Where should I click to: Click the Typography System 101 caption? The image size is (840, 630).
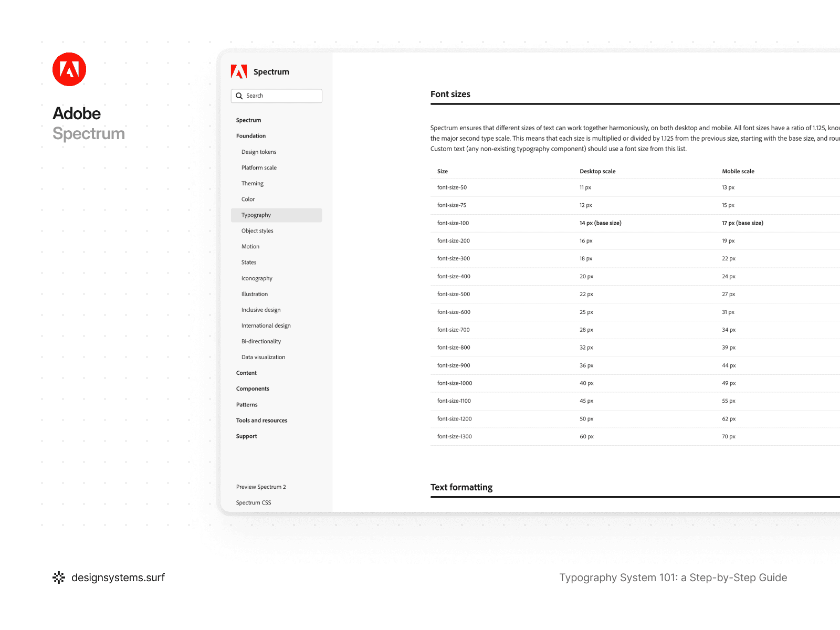[673, 577]
